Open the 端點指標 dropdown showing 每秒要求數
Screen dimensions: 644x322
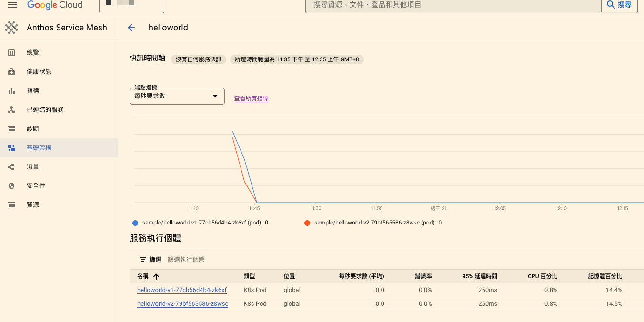[177, 96]
